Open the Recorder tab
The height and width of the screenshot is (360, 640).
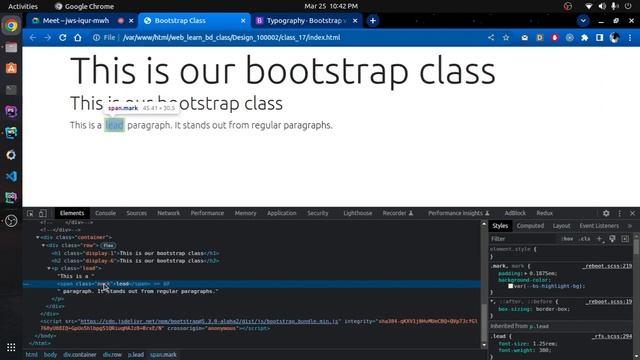click(398, 213)
